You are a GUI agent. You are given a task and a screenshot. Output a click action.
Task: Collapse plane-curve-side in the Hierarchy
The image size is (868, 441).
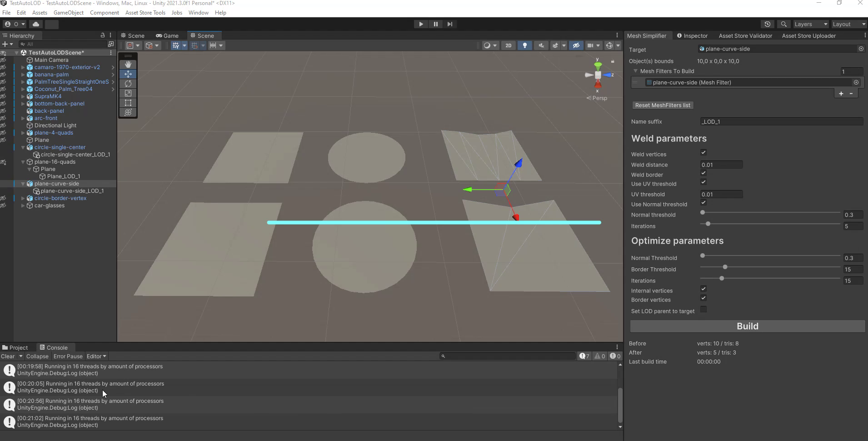(23, 184)
